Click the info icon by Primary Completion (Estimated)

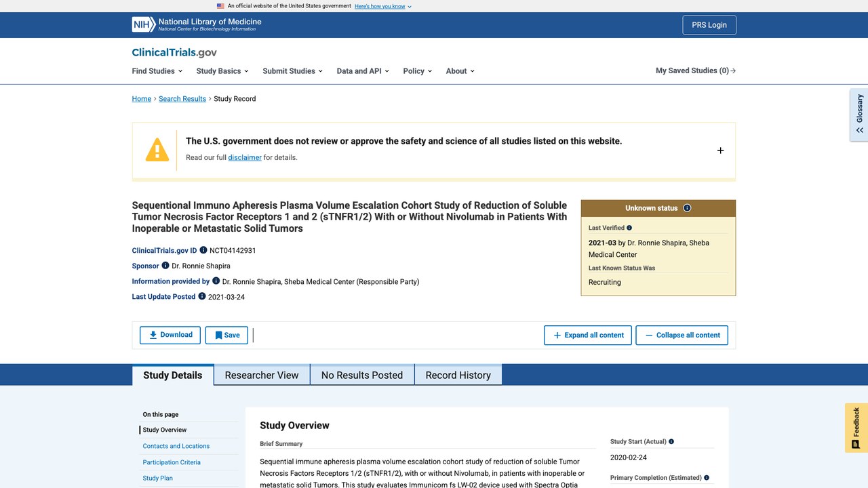pos(707,478)
